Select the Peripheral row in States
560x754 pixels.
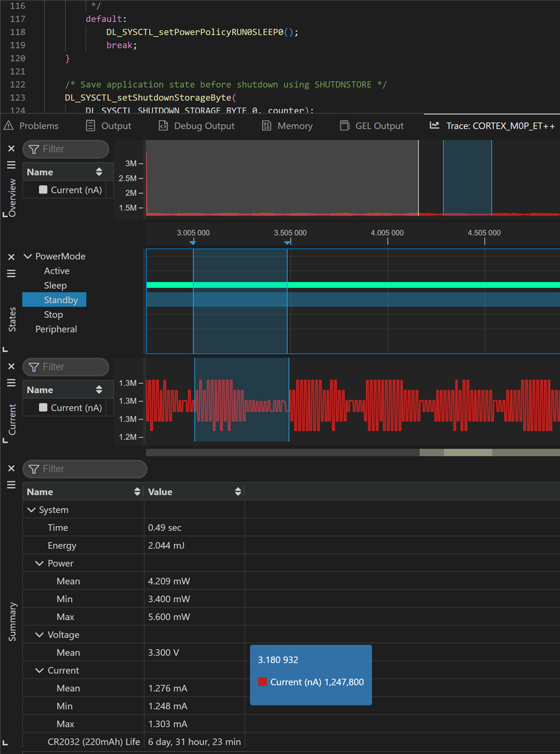pos(56,329)
